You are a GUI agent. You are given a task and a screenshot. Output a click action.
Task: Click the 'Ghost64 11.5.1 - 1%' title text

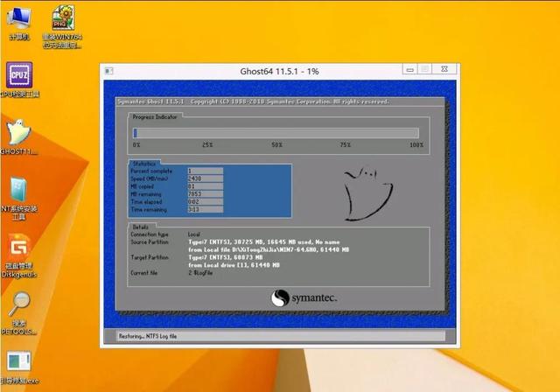tap(279, 72)
